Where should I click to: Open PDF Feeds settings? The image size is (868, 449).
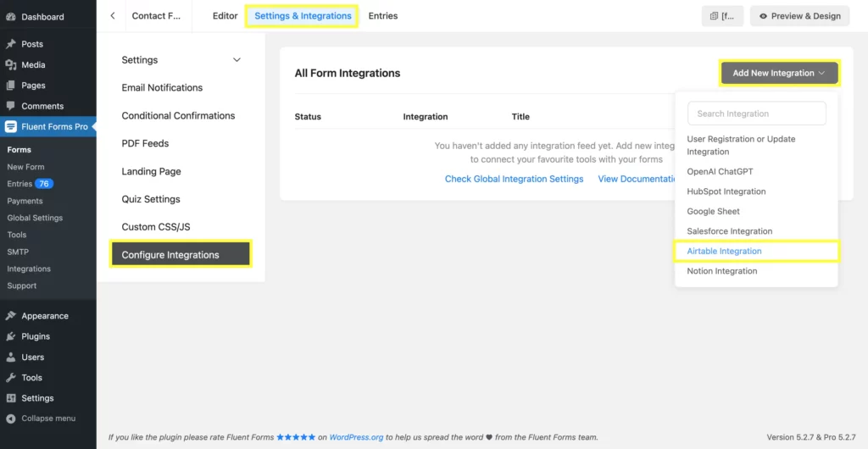pyautogui.click(x=145, y=143)
